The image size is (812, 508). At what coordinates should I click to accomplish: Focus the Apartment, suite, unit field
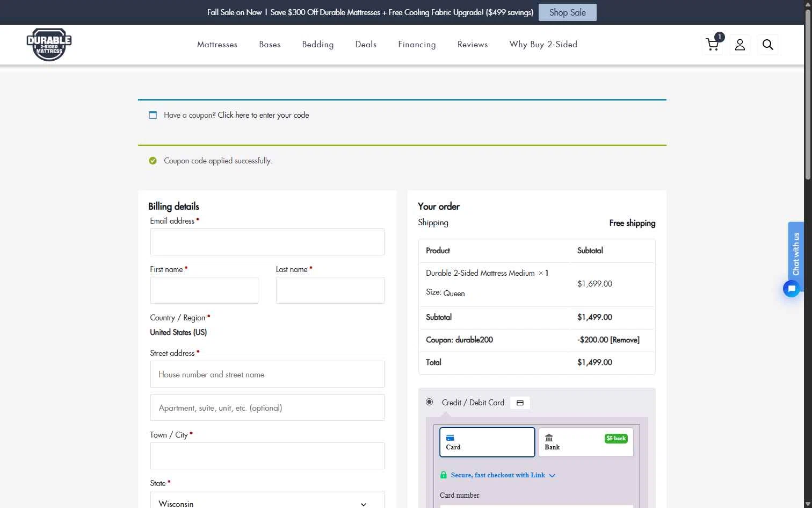point(267,407)
